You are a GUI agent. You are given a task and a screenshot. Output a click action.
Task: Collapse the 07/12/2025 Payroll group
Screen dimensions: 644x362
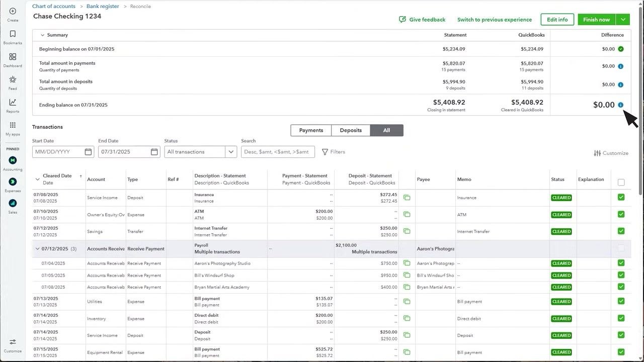click(37, 249)
